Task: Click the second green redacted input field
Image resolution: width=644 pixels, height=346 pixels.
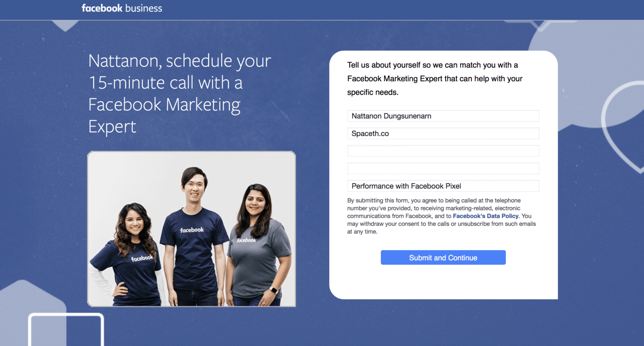Action: point(443,169)
